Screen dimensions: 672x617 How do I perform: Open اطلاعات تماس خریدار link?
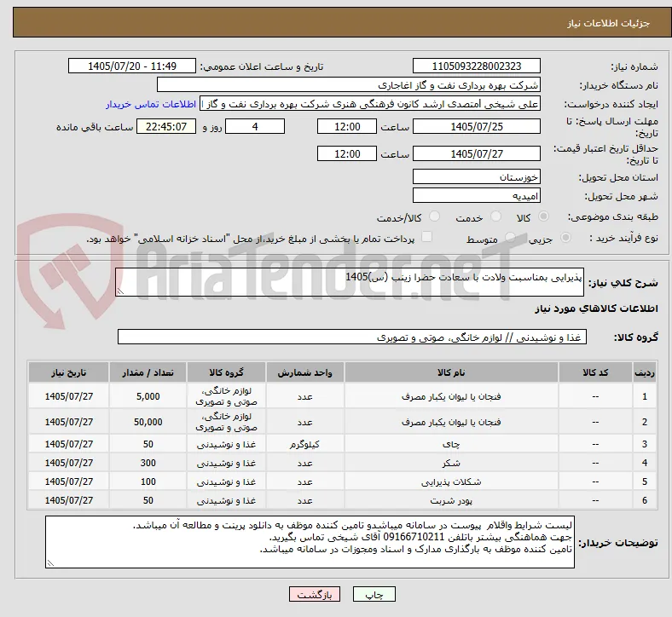(x=151, y=104)
